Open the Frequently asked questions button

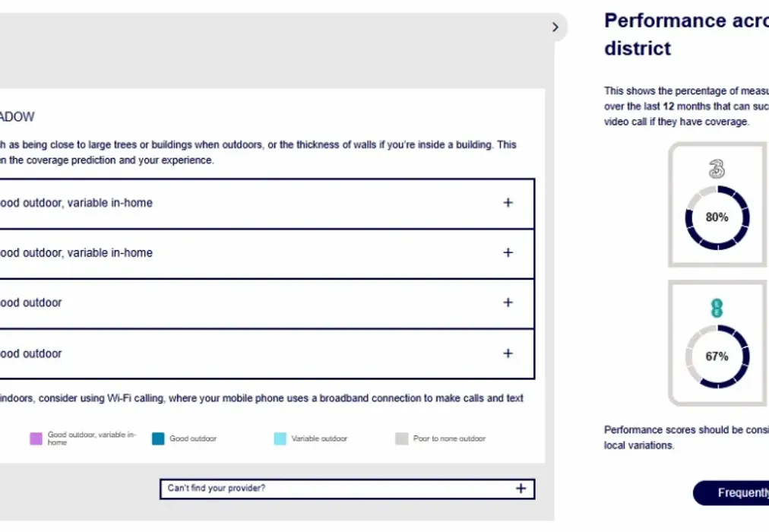click(x=731, y=492)
